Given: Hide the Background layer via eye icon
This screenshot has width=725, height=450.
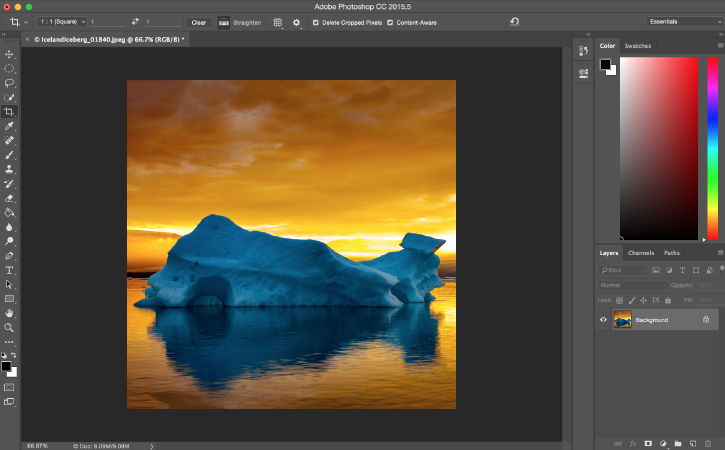Looking at the screenshot, I should [603, 320].
